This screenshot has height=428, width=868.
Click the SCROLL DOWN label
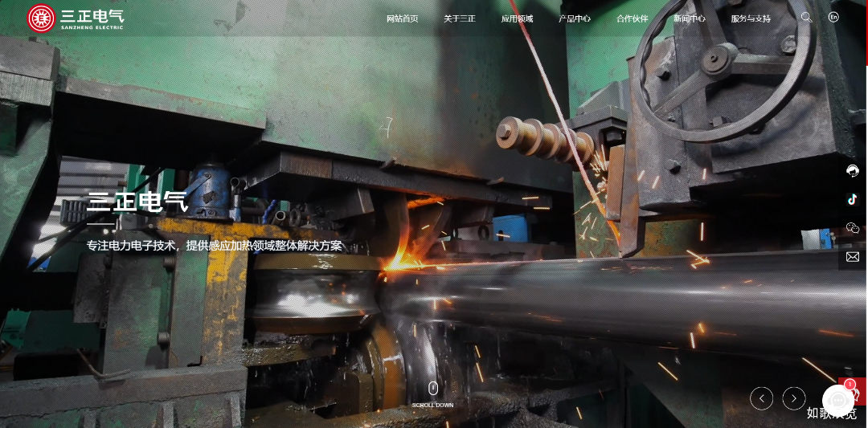[433, 406]
